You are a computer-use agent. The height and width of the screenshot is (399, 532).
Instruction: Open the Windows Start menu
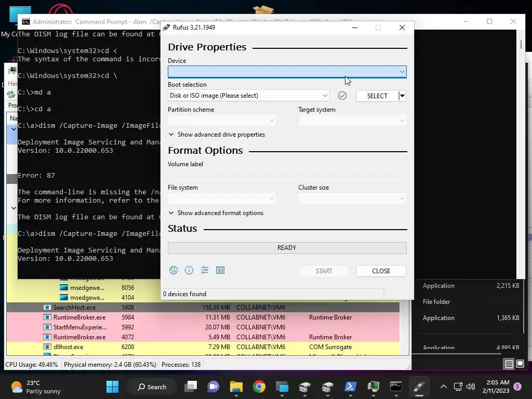tap(112, 387)
